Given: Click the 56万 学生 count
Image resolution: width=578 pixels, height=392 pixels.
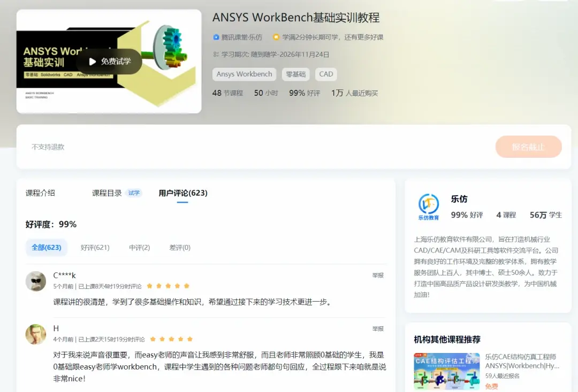Looking at the screenshot, I should [x=546, y=215].
